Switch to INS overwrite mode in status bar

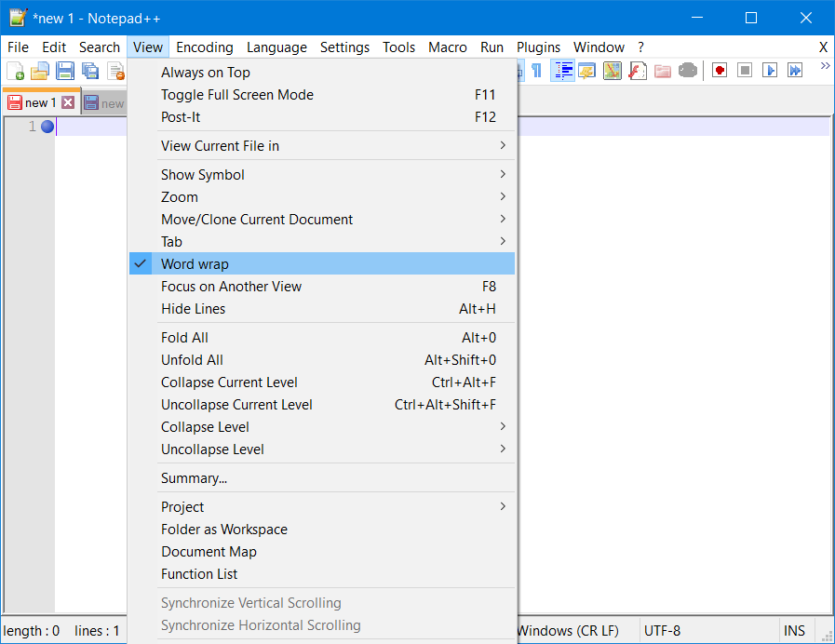click(795, 630)
